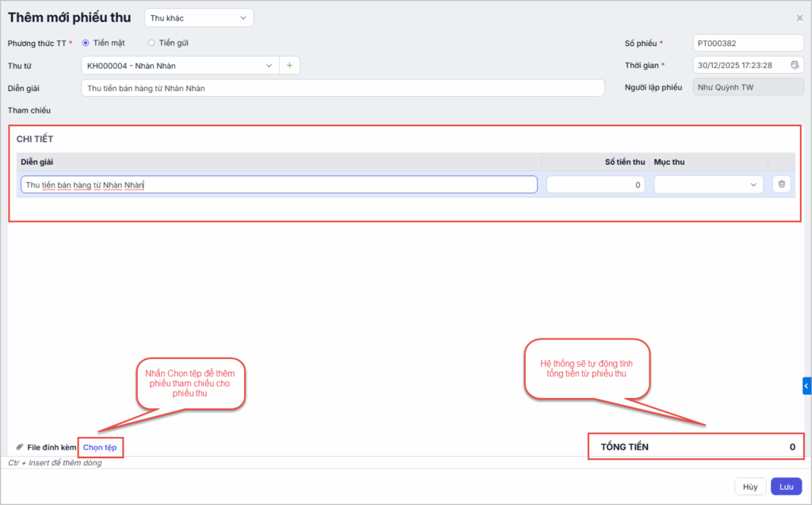Image resolution: width=812 pixels, height=505 pixels.
Task: Click the Diễn giải column header
Action: coord(36,162)
